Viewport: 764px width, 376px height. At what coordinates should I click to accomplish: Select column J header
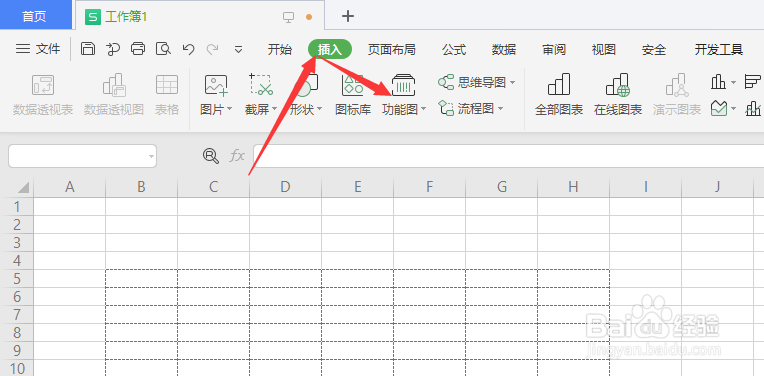pos(718,188)
